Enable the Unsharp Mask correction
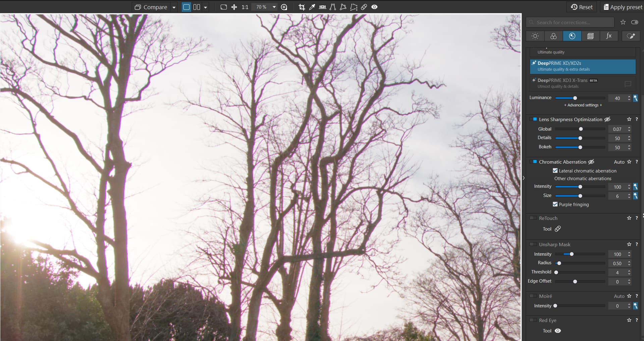Image resolution: width=644 pixels, height=341 pixels. tap(533, 244)
